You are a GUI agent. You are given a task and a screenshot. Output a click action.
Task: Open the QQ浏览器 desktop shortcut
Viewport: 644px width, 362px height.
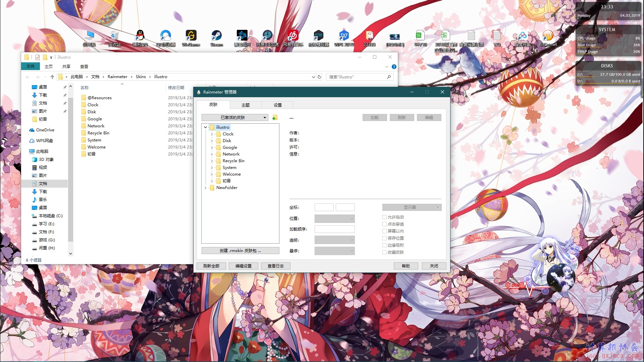point(166,38)
